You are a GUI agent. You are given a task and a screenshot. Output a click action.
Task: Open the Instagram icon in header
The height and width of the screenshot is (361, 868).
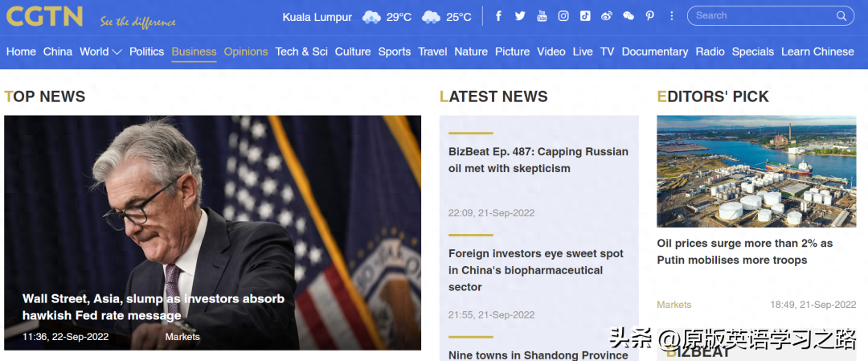pos(563,16)
